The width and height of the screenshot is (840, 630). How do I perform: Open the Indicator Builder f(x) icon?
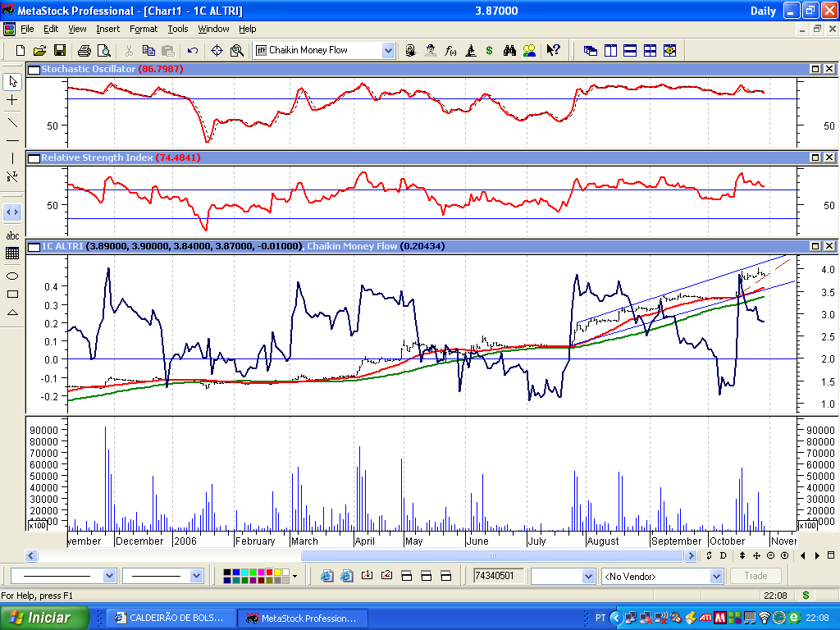450,50
